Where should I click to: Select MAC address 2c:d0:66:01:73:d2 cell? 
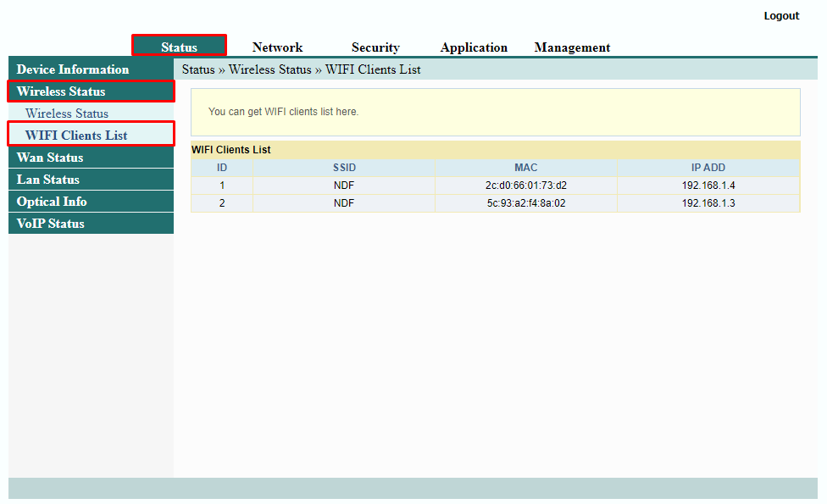pos(525,186)
